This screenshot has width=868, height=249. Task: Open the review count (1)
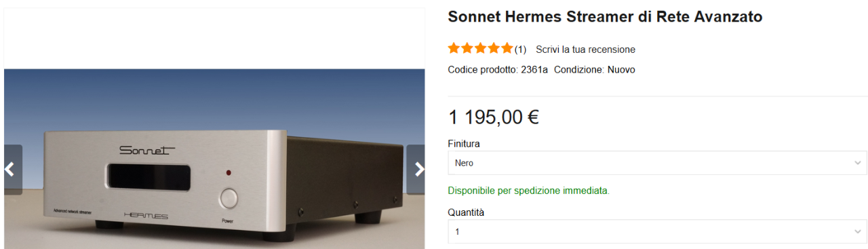point(520,50)
